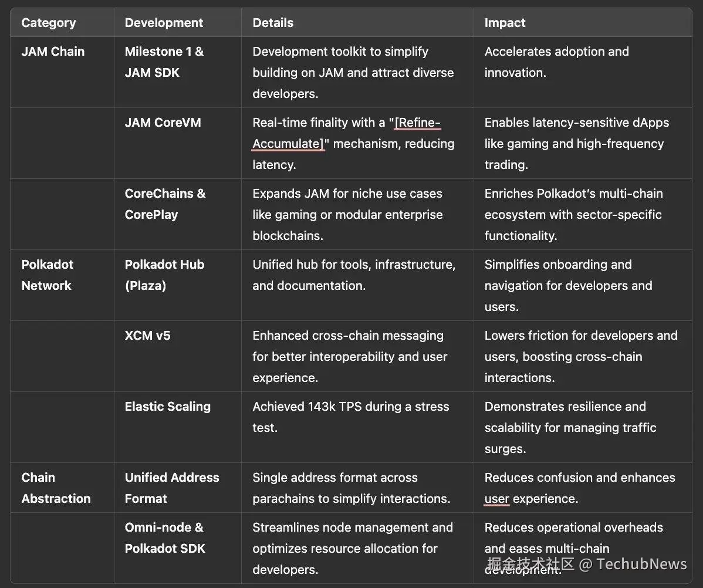Screen dimensions: 703x588
Task: Click the CoreChains & CorePlay cell
Action: pyautogui.click(x=165, y=204)
